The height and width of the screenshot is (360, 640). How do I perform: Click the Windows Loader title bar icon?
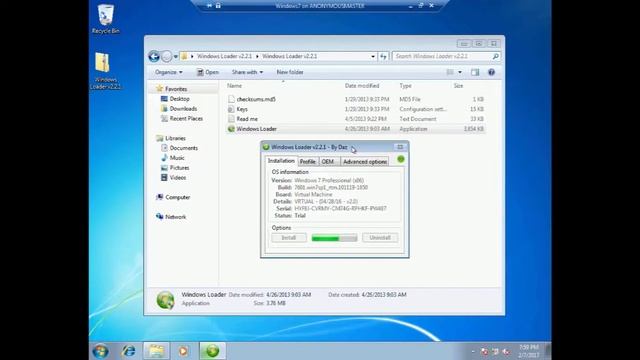click(x=266, y=147)
